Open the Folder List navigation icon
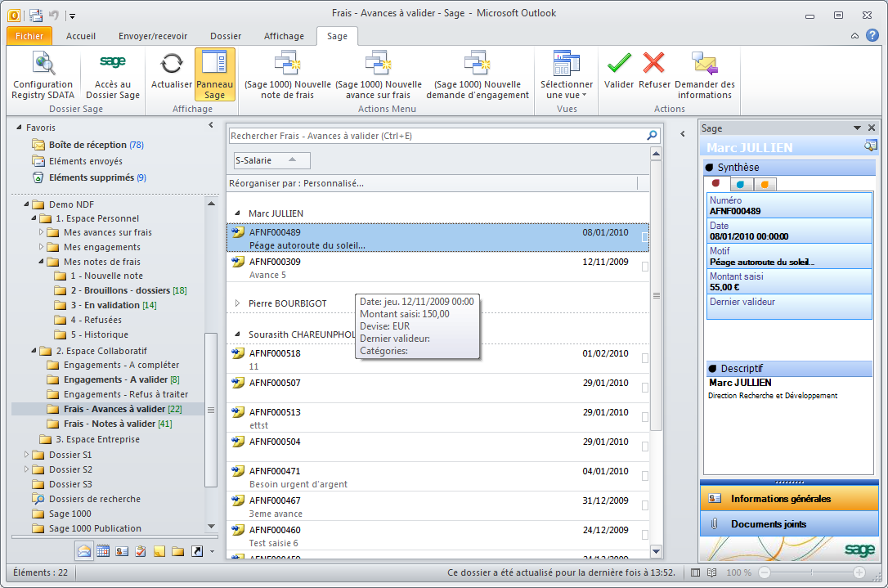 pos(177,550)
